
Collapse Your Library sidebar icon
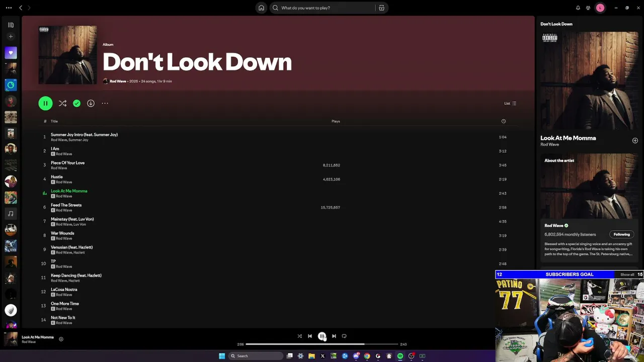coord(11,25)
